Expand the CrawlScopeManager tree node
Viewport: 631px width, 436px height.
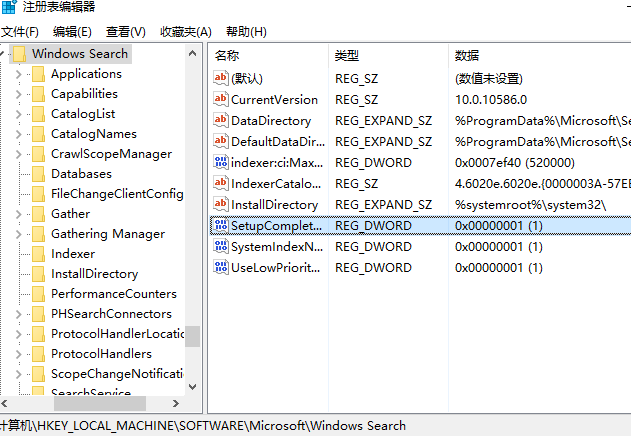tap(18, 154)
